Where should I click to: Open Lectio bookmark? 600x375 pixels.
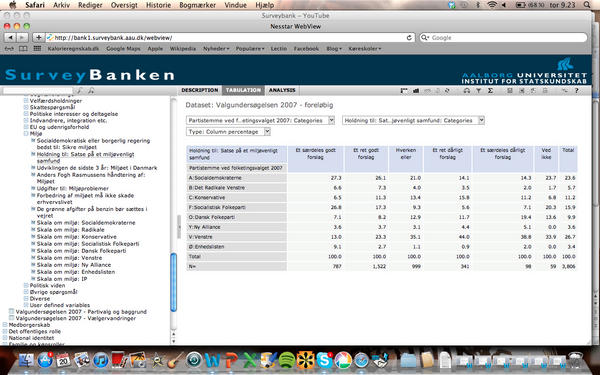tap(279, 49)
